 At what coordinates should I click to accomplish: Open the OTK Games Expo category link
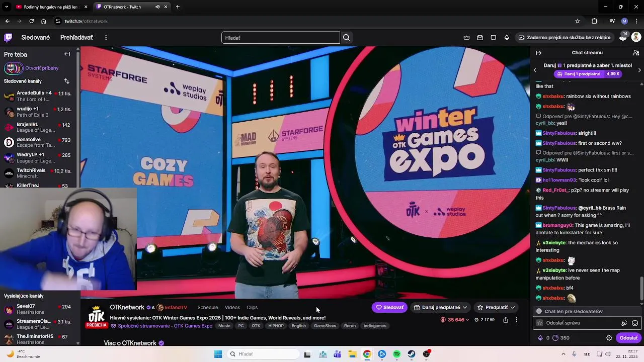click(x=193, y=326)
